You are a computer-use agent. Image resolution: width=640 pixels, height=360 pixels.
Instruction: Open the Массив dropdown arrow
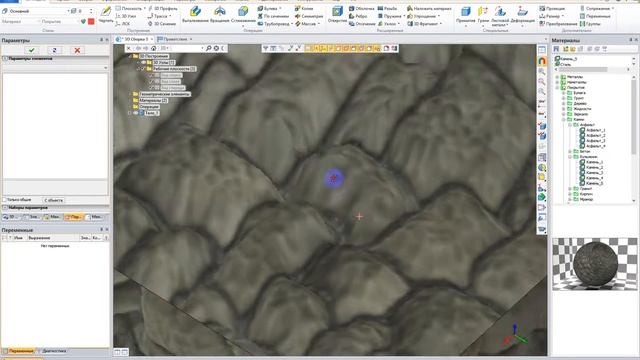click(318, 24)
